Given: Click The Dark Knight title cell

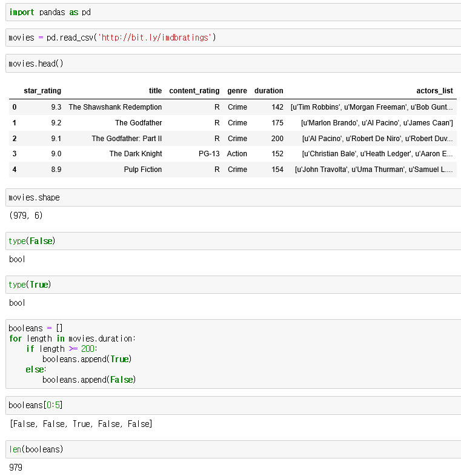Looking at the screenshot, I should (x=135, y=154).
